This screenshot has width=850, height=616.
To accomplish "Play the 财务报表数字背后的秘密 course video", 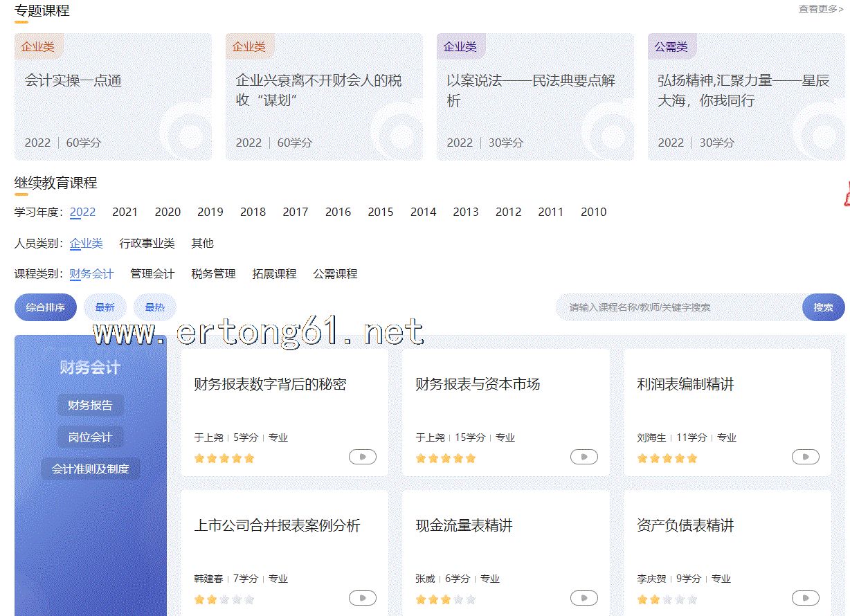I will 363,457.
